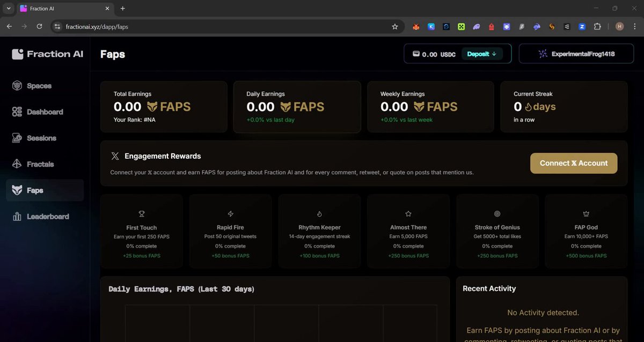This screenshot has height=342, width=644.
Task: Open the Chrome profile avatar H
Action: [619, 26]
